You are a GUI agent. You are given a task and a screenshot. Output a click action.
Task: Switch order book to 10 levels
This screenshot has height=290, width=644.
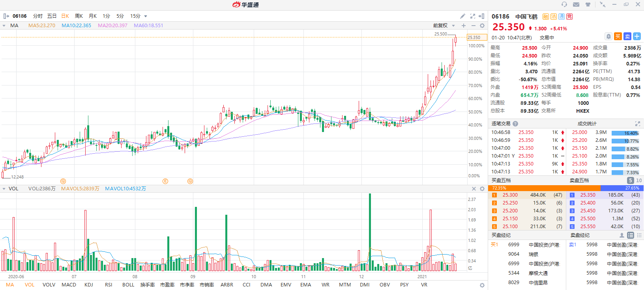(x=639, y=180)
